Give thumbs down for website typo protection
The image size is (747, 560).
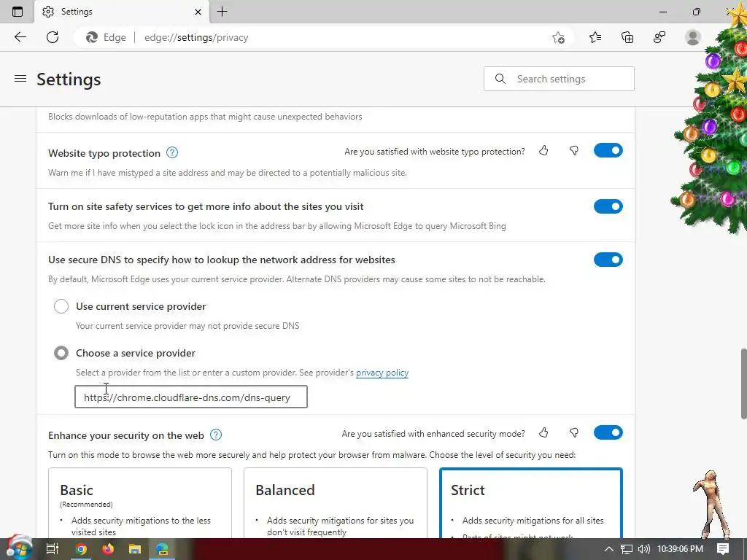(x=574, y=151)
